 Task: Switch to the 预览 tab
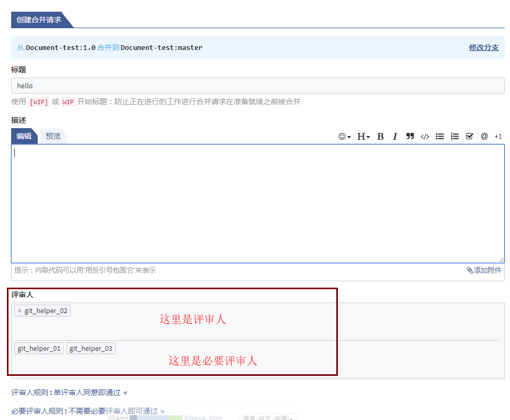(53, 136)
